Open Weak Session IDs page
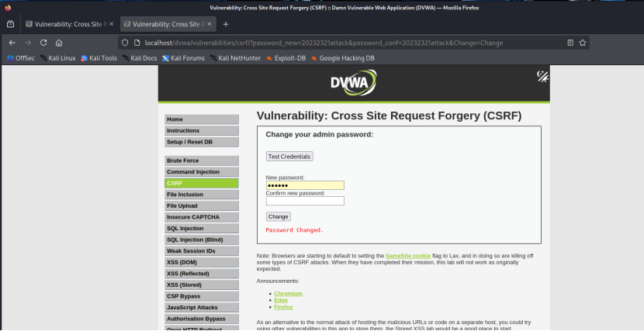This screenshot has width=644, height=331. [202, 251]
